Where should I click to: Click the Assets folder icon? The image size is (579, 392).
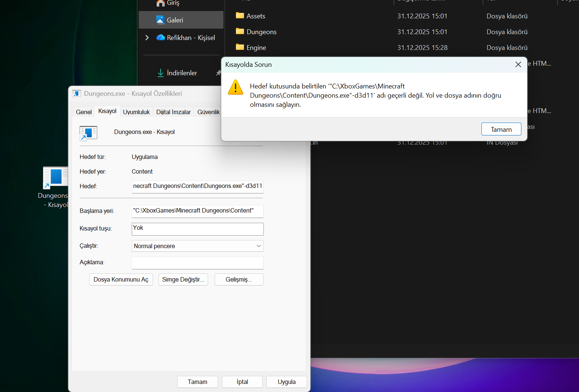[240, 15]
